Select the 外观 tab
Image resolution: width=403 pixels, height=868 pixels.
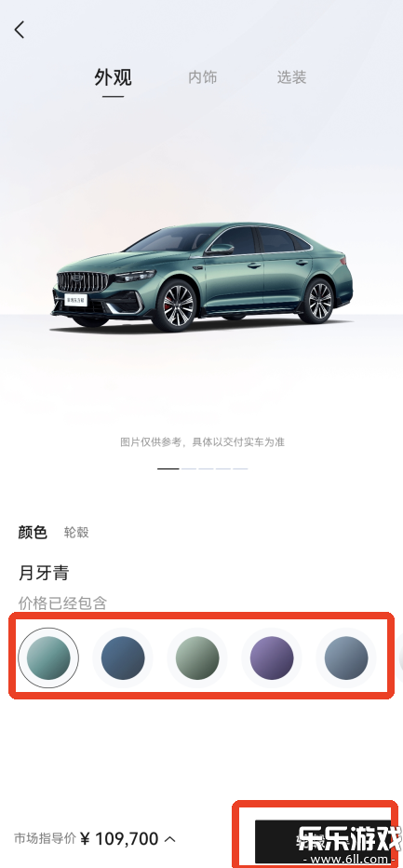[x=113, y=77]
